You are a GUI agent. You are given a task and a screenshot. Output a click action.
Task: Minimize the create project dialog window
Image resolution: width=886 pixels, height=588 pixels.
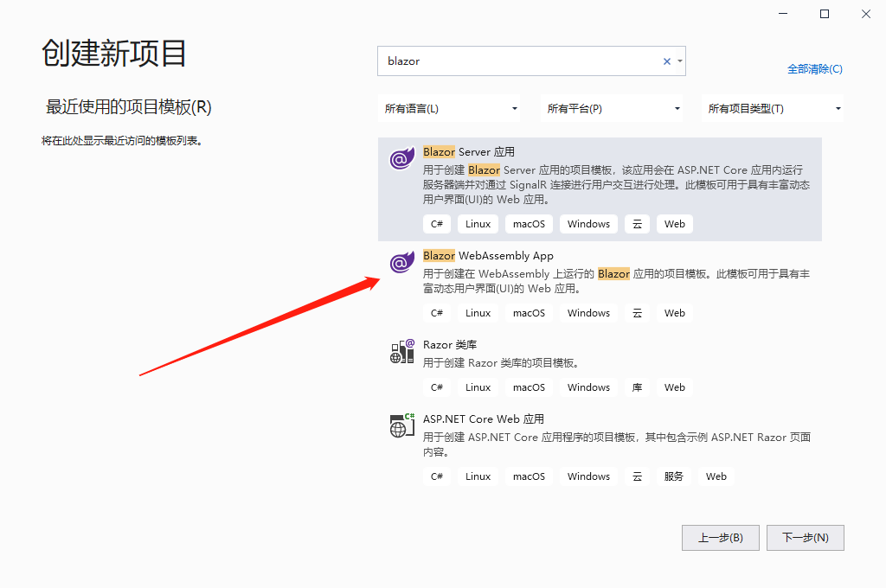tap(783, 14)
